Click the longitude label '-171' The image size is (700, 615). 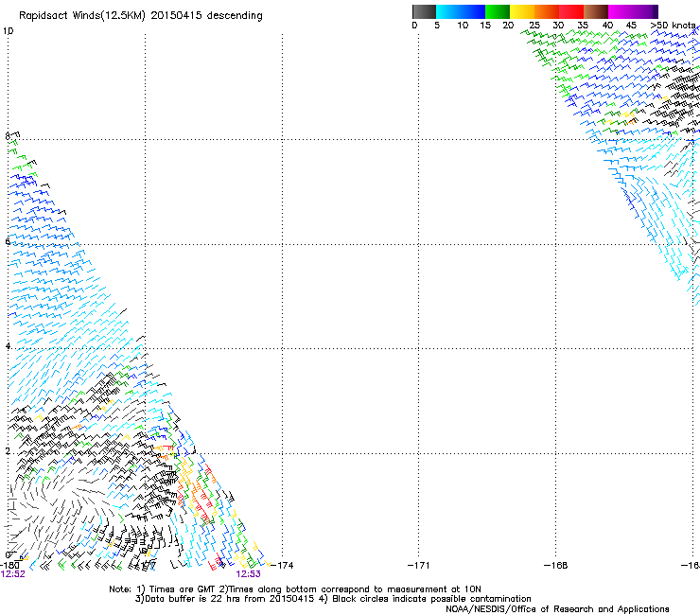point(419,566)
